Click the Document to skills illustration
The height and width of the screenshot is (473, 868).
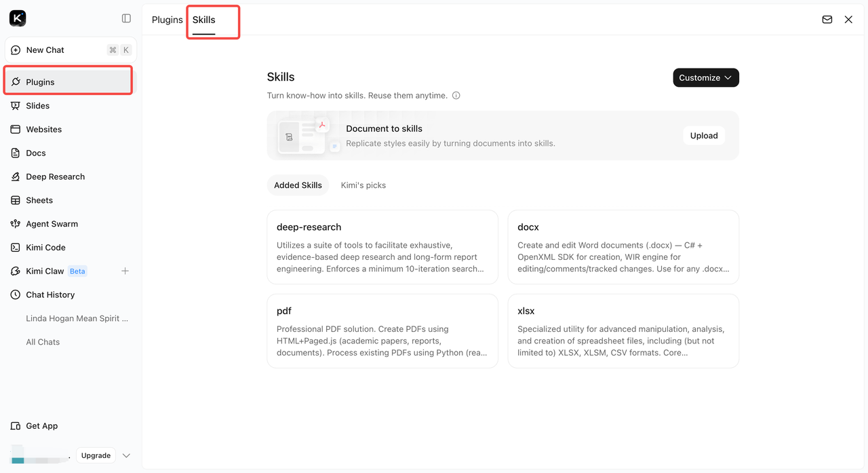309,135
